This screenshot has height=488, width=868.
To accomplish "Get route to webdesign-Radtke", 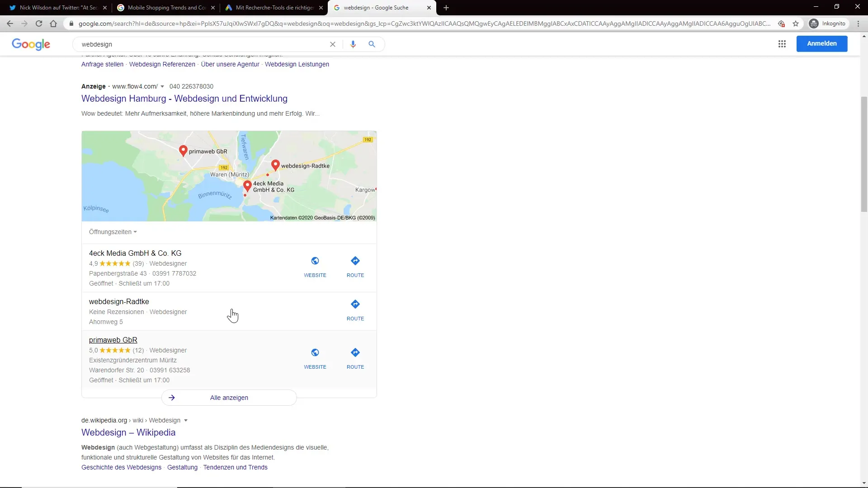I will [x=355, y=310].
